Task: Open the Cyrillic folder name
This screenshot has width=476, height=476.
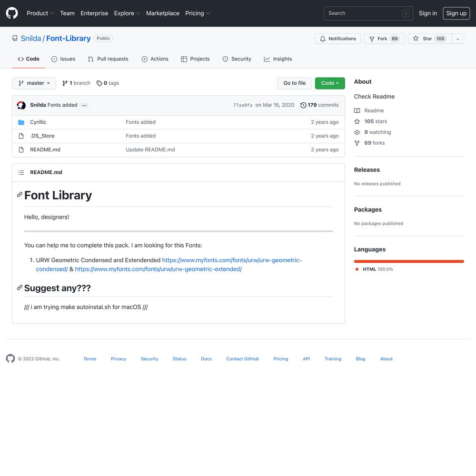Action: pyautogui.click(x=38, y=122)
